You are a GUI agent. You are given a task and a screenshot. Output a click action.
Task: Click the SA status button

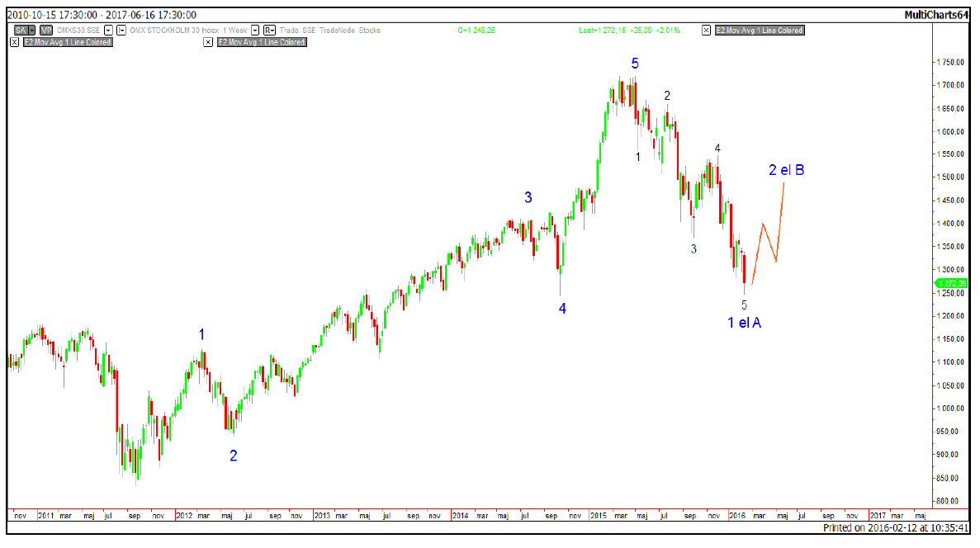click(21, 30)
